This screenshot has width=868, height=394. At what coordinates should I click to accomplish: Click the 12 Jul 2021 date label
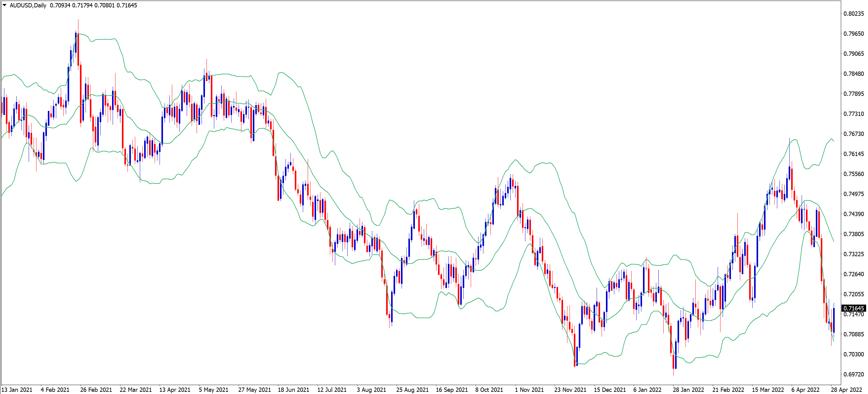click(x=332, y=390)
